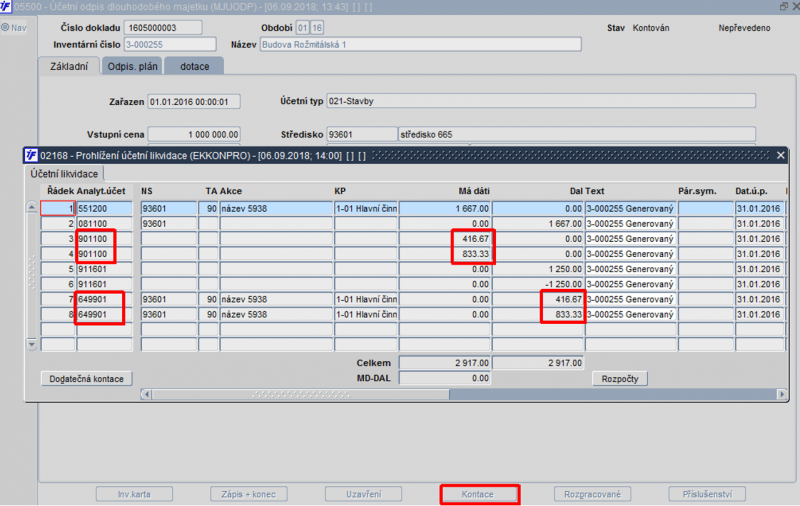Viewport: 800px width, 506px height.
Task: Click main window icon in top title bar
Action: [6, 6]
